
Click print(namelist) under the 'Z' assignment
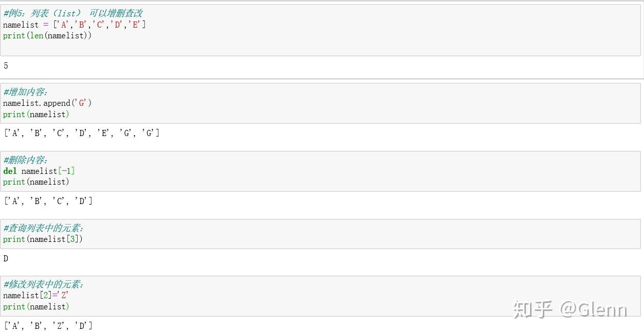36,307
